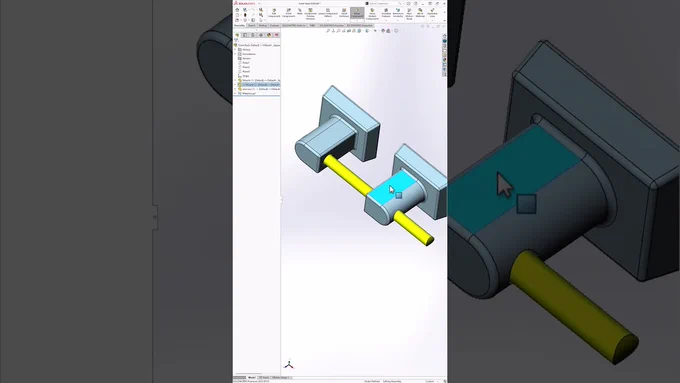Open the ConfigurationManager panel tab

(253, 35)
